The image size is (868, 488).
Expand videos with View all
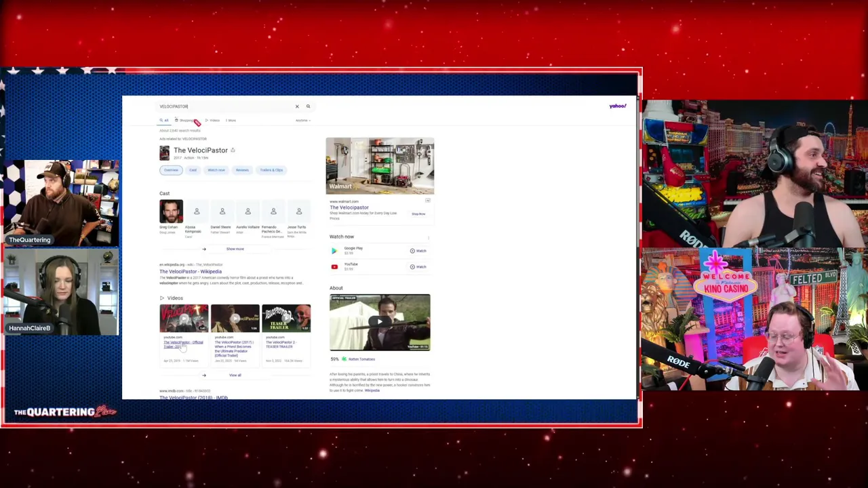point(235,375)
